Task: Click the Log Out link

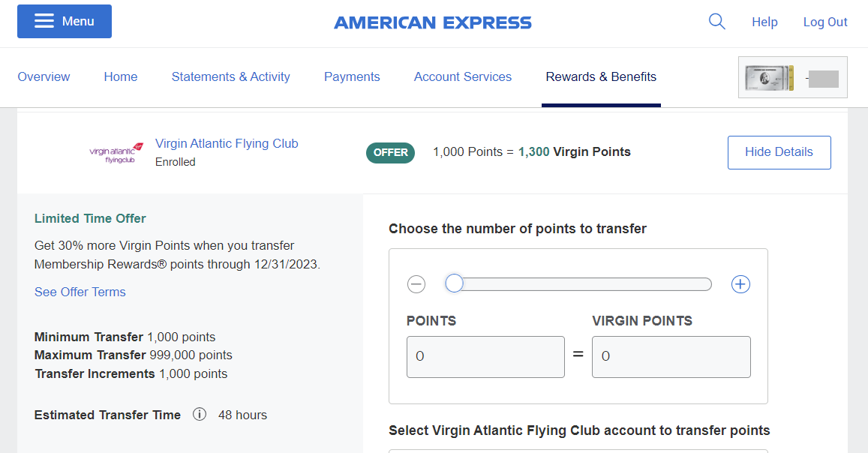Action: point(825,22)
